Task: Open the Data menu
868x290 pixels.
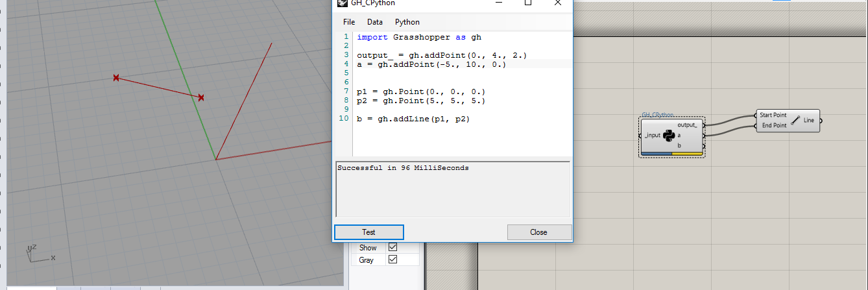Action: point(374,22)
